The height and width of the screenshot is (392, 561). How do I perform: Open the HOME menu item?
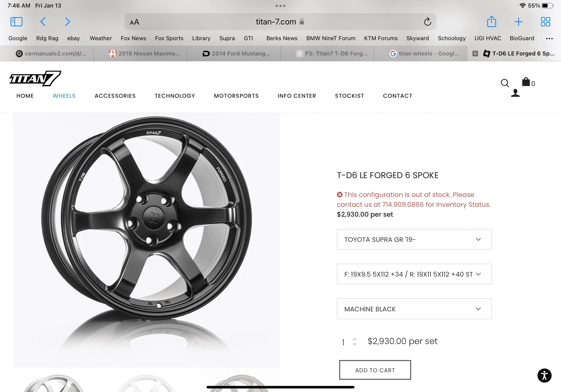(x=25, y=96)
